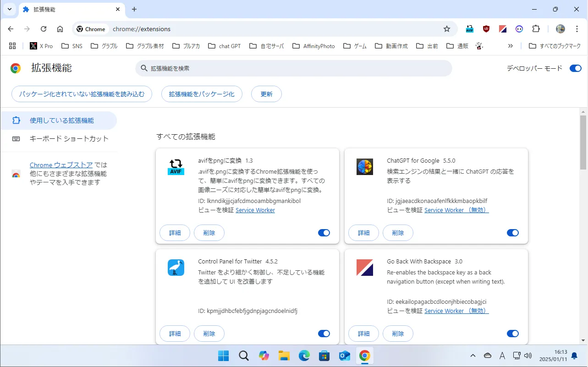Viewport: 588px width, 367px height.
Task: Open the profile avatar menu
Action: [x=561, y=29]
